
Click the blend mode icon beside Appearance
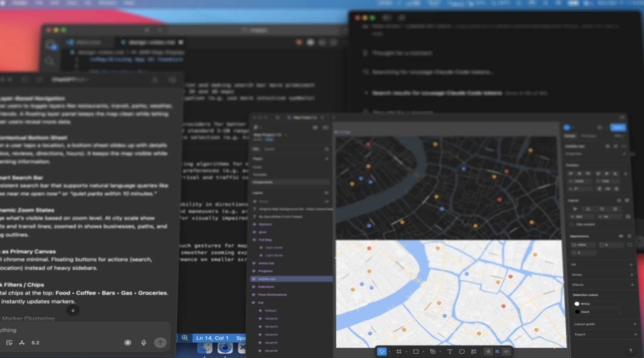pos(629,236)
